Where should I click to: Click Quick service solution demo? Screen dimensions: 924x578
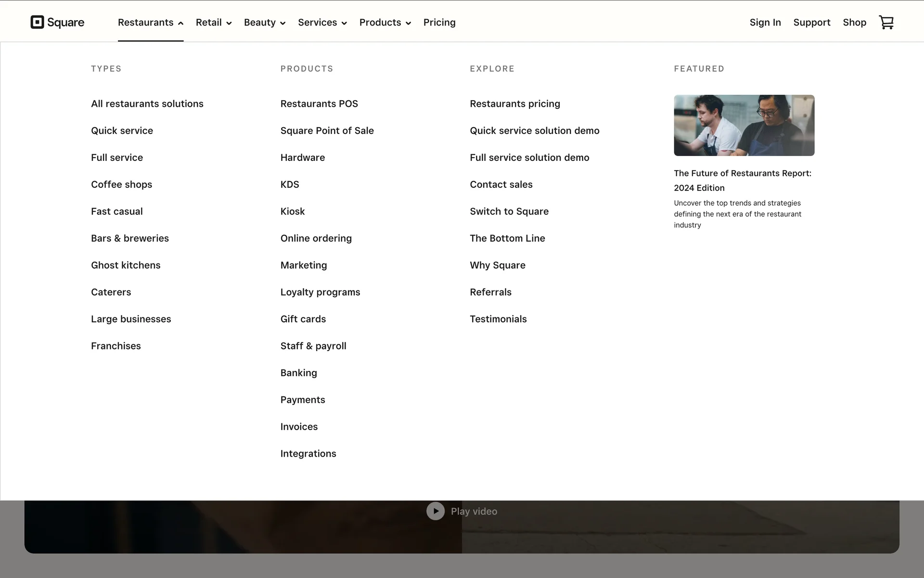click(534, 131)
